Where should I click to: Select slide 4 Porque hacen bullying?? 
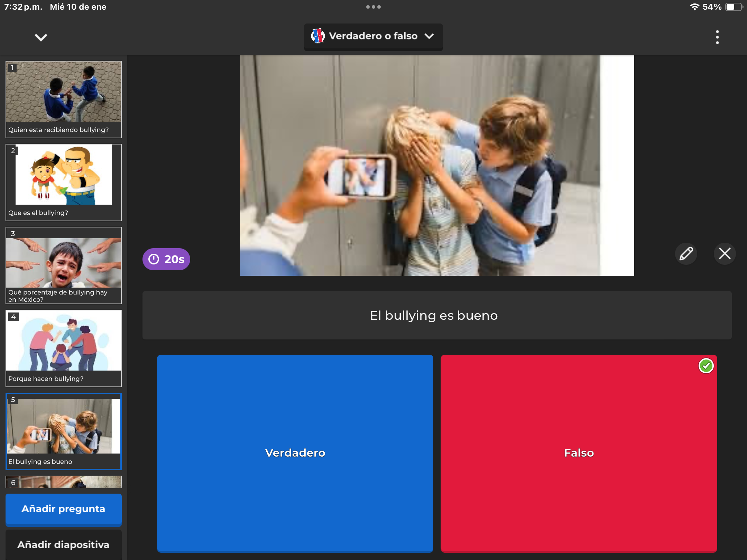(x=64, y=348)
